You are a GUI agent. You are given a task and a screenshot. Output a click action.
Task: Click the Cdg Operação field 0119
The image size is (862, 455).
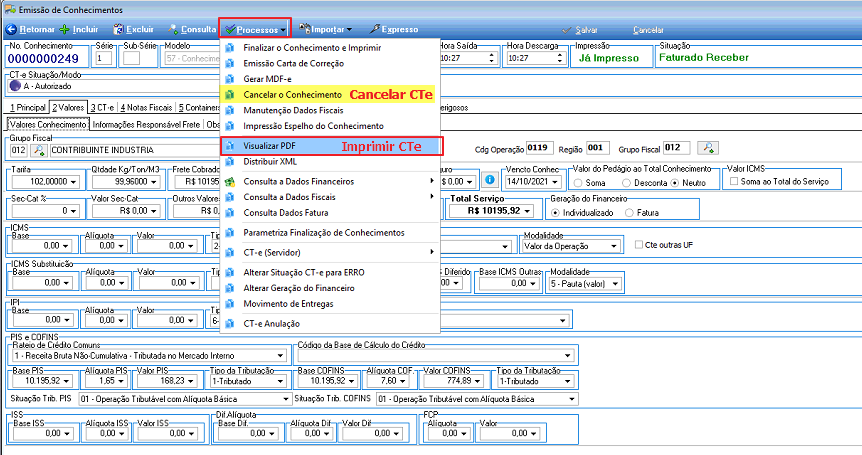[x=539, y=148]
